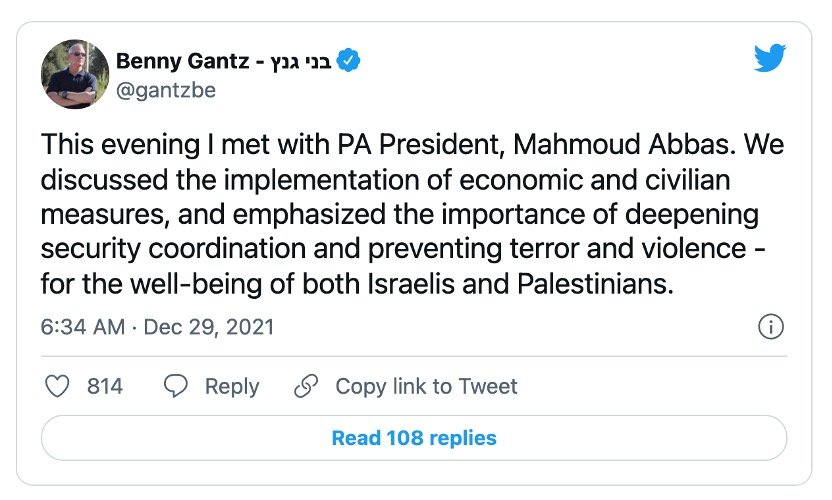Click the reply speech bubble icon
The width and height of the screenshot is (832, 500).
(x=176, y=386)
